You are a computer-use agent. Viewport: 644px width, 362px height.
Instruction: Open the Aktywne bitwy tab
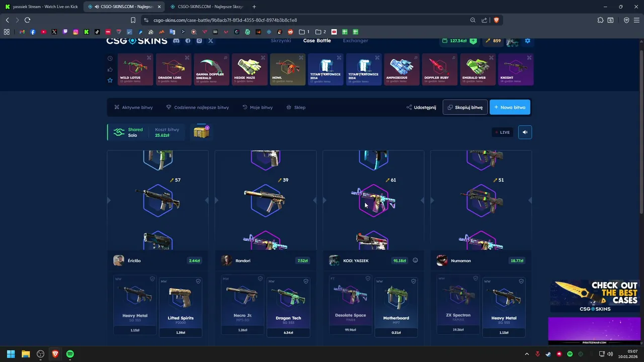(133, 107)
